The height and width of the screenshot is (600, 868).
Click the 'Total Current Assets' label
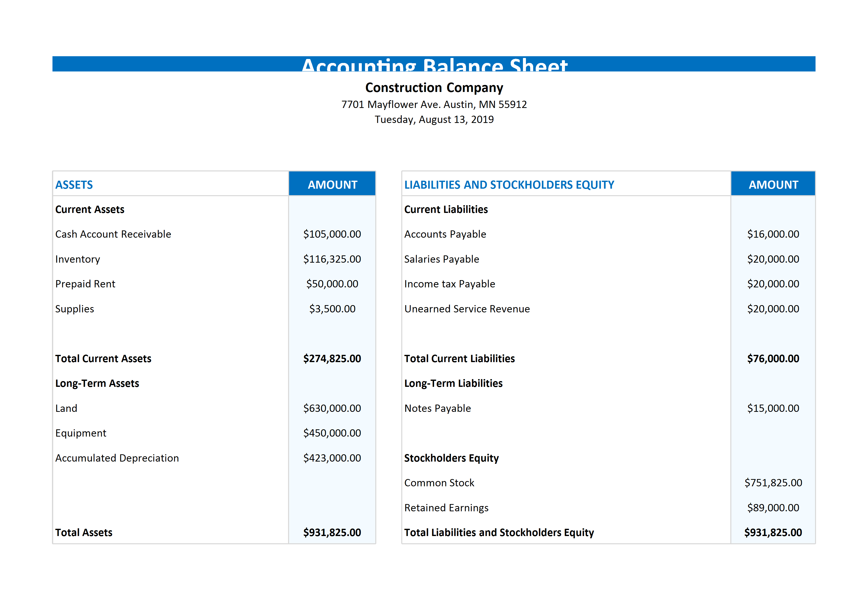[x=103, y=359]
